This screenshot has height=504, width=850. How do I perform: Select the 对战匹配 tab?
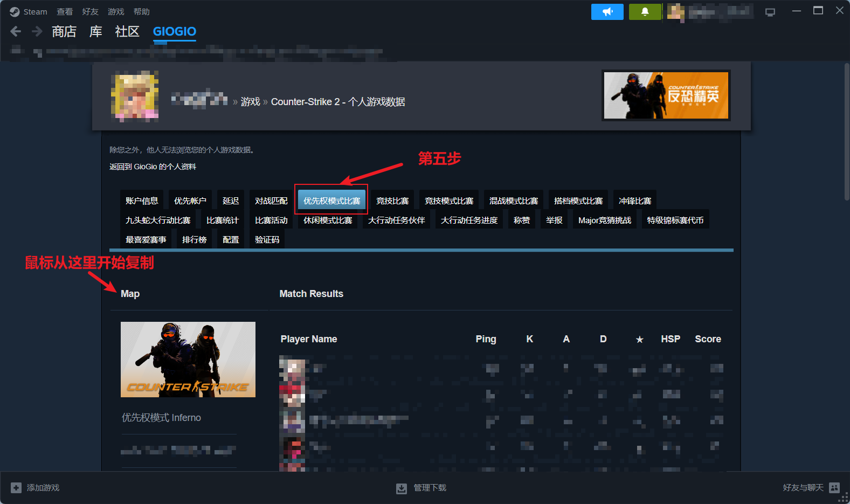[271, 201]
